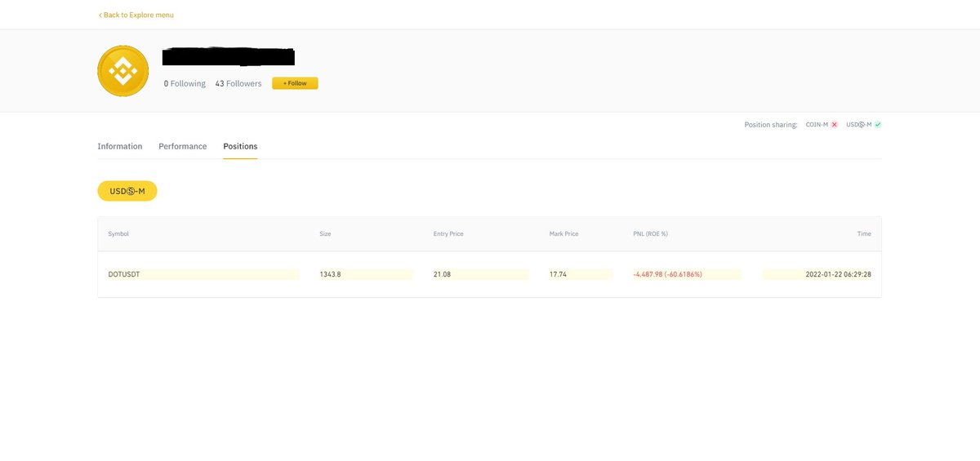Switch to the Performance tab
Image resolution: width=980 pixels, height=461 pixels.
183,146
